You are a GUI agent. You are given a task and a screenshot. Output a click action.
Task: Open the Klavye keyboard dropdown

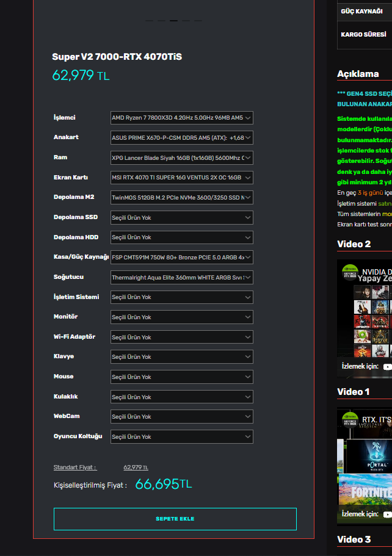point(181,357)
